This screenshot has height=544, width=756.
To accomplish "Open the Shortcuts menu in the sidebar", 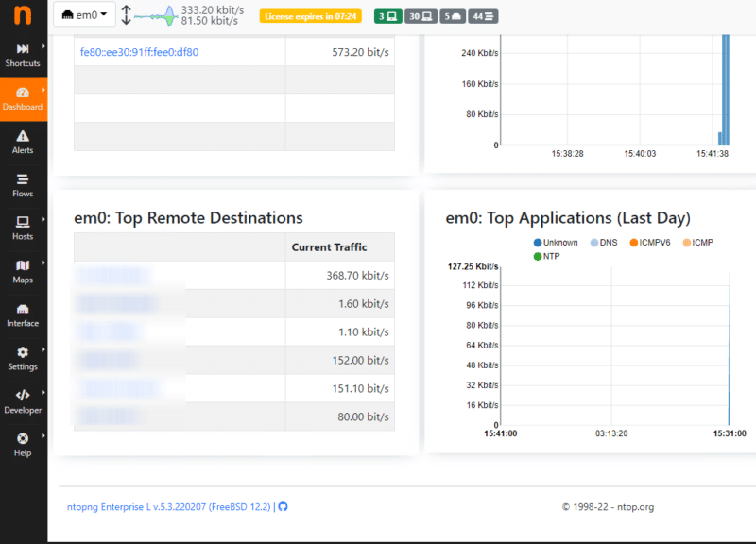I will tap(23, 54).
